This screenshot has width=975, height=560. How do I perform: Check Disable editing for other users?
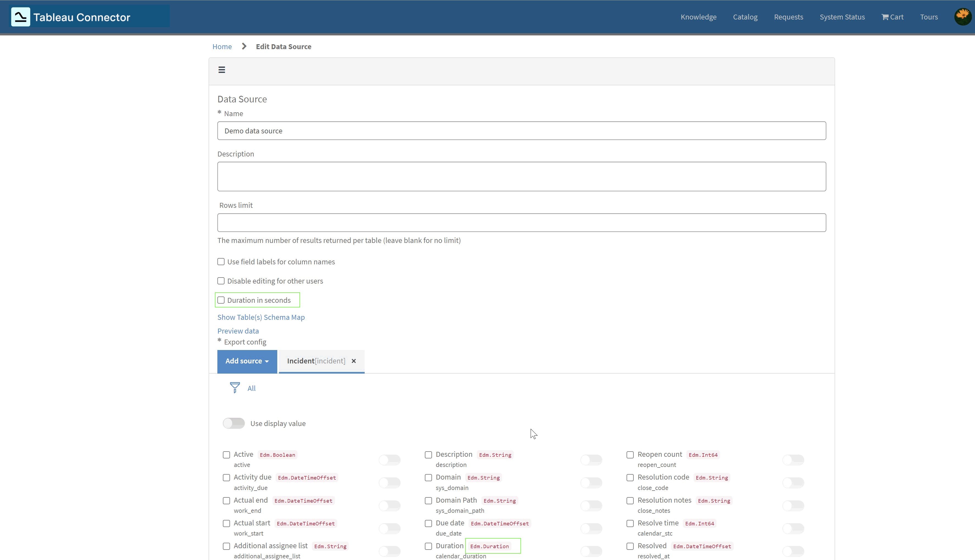click(x=221, y=281)
